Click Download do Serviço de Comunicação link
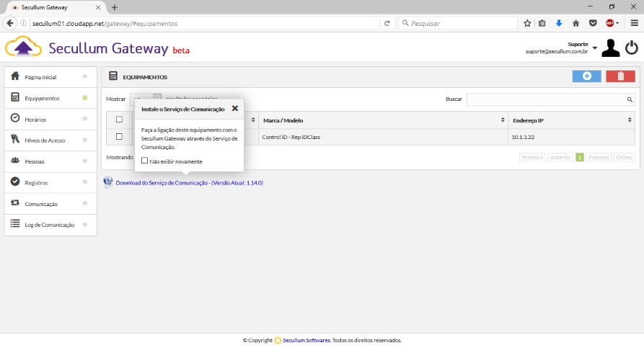Screen dimensions: 644x348 pos(189,183)
